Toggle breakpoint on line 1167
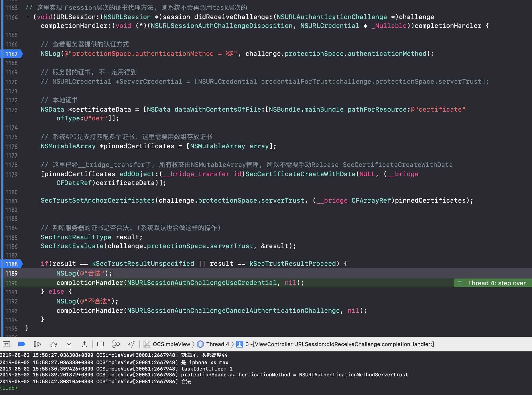The image size is (532, 395). 12,54
